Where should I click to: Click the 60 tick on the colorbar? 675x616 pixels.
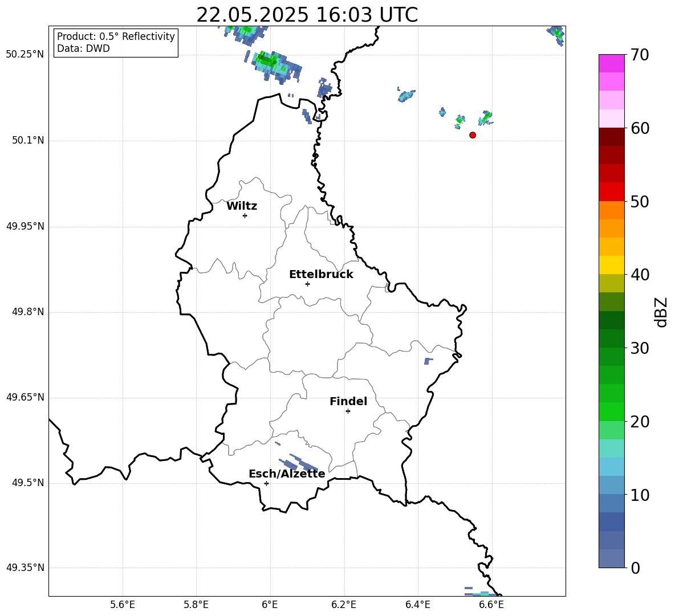[640, 128]
